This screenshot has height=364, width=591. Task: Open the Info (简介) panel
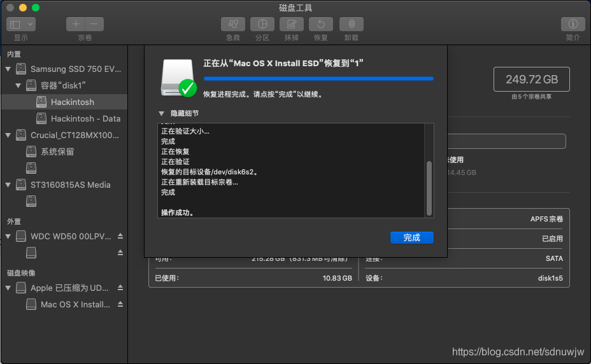(x=573, y=24)
